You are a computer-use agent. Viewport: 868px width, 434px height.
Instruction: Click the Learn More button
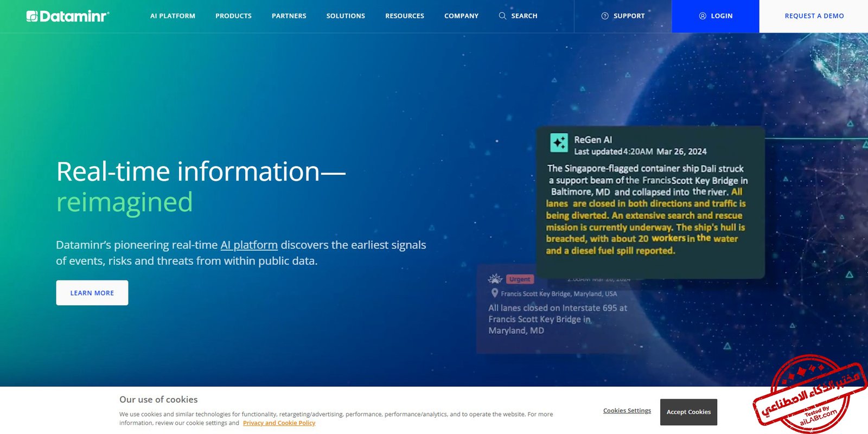(x=92, y=293)
